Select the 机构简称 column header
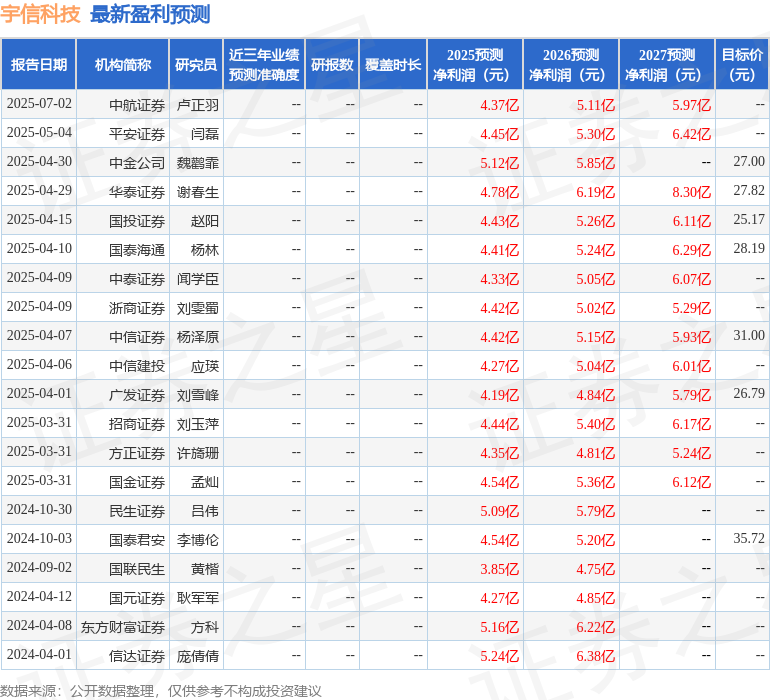The image size is (770, 700). click(123, 64)
